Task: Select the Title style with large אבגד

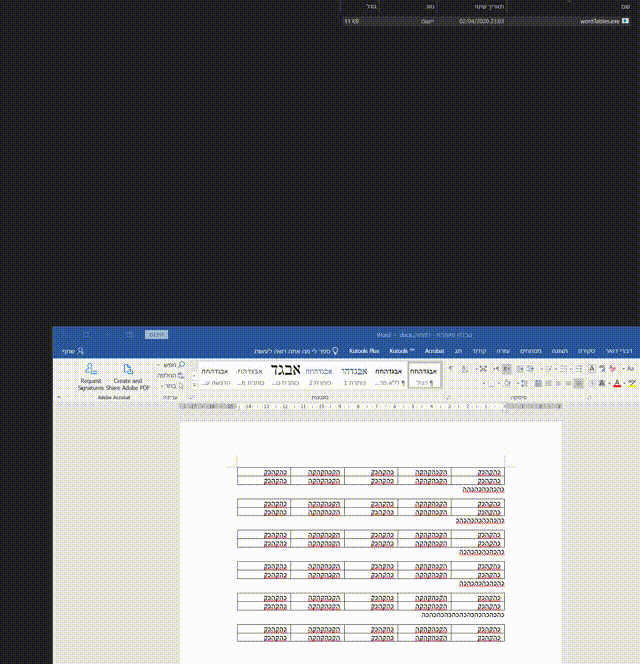Action: point(285,376)
